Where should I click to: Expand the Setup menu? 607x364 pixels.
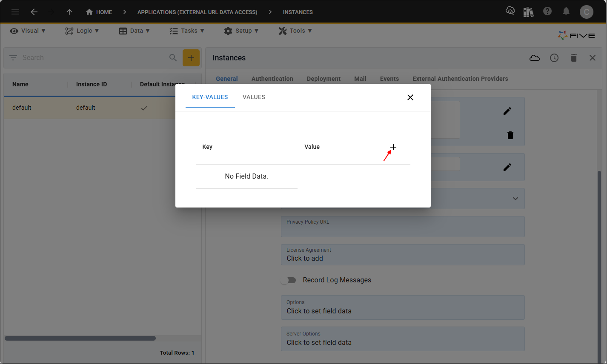tap(241, 30)
